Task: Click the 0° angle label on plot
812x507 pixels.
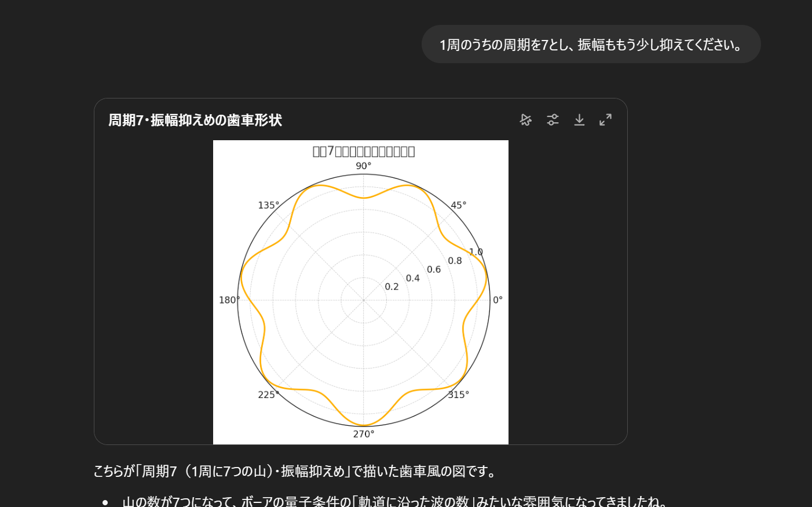Action: click(x=498, y=300)
